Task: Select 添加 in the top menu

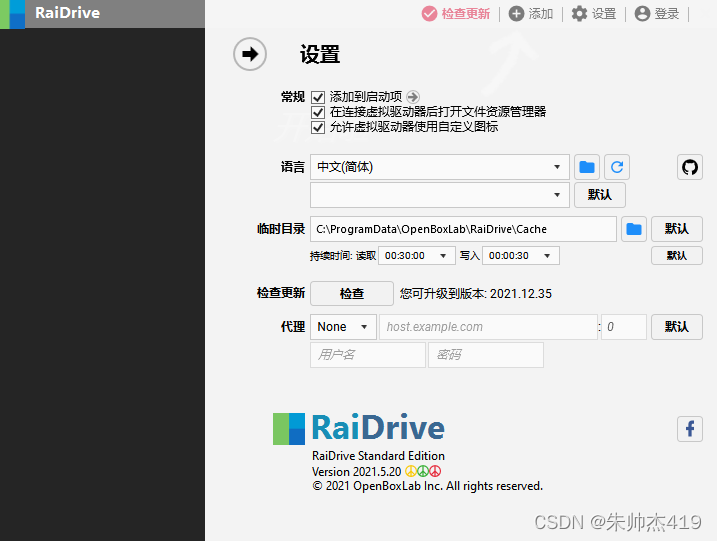Action: coord(541,14)
